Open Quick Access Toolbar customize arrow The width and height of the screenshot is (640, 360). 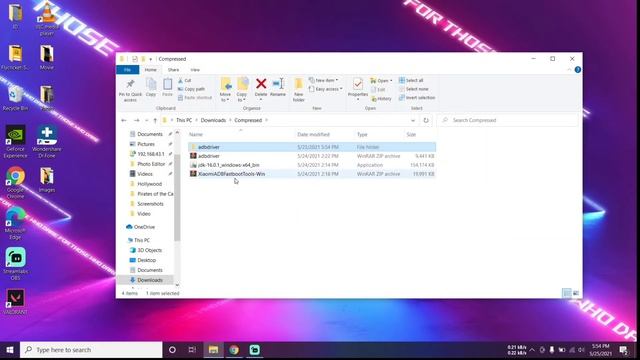[151, 59]
